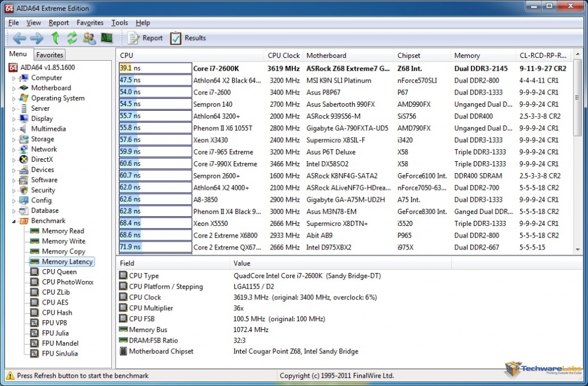Sort by the Chipset column header

pyautogui.click(x=422, y=56)
